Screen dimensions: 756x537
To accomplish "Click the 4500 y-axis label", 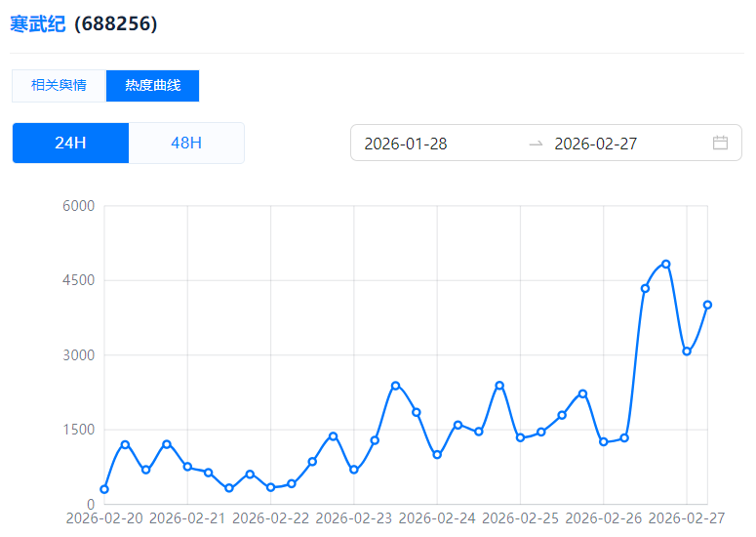I will click(78, 280).
